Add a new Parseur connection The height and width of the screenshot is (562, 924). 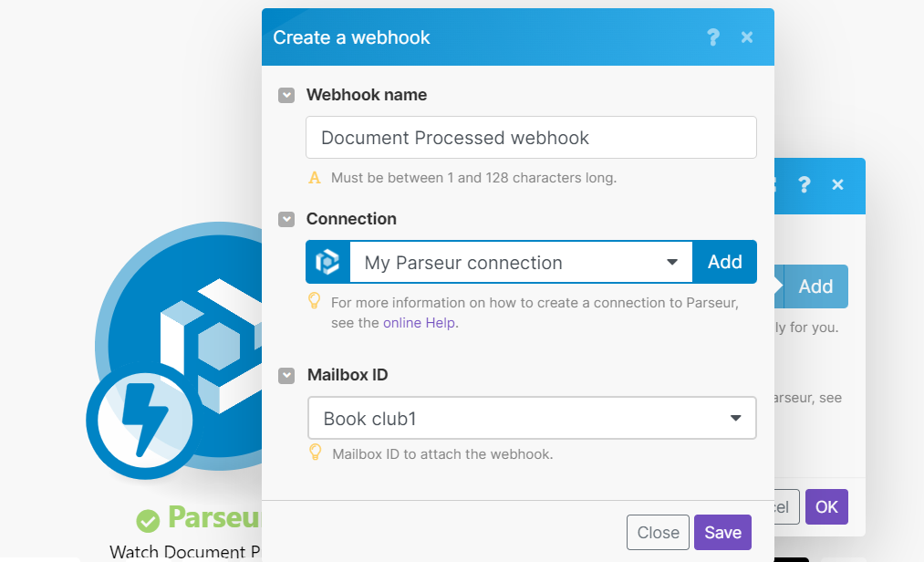724,262
